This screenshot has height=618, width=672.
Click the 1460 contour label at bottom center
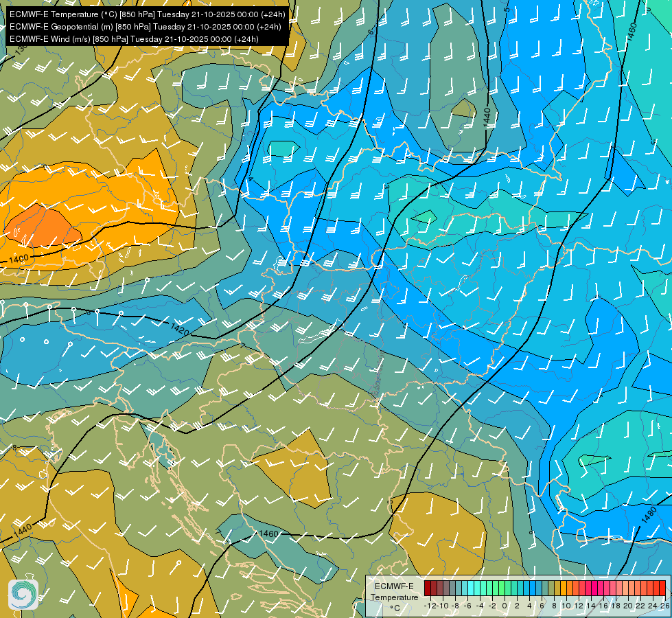(x=268, y=534)
